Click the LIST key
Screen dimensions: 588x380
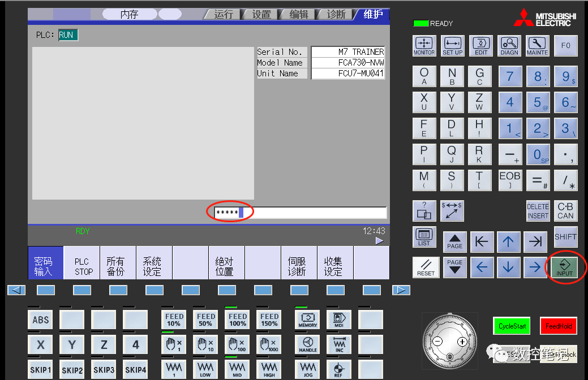424,237
